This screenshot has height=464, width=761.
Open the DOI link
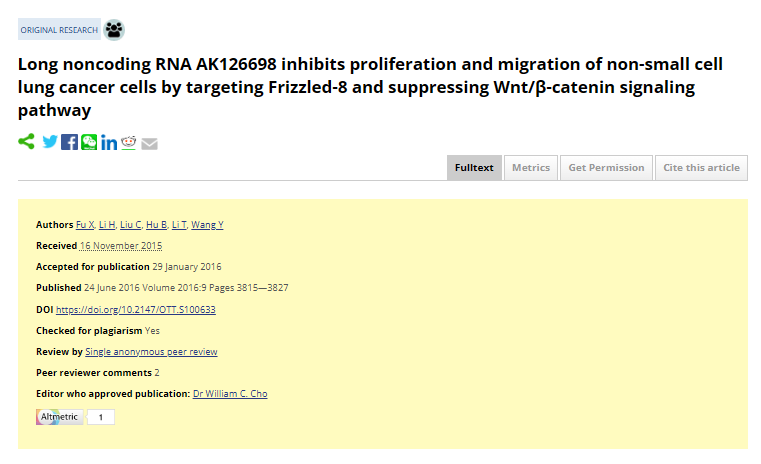[x=135, y=310]
